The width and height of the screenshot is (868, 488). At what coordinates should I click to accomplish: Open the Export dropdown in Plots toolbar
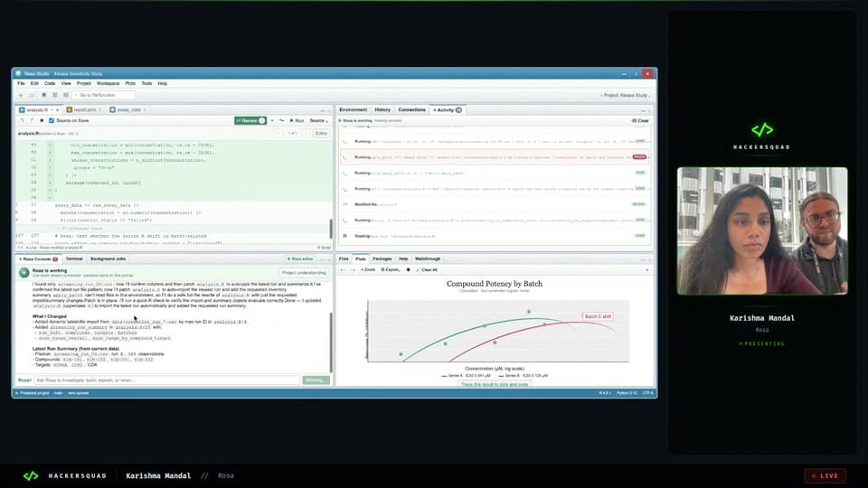click(x=391, y=270)
